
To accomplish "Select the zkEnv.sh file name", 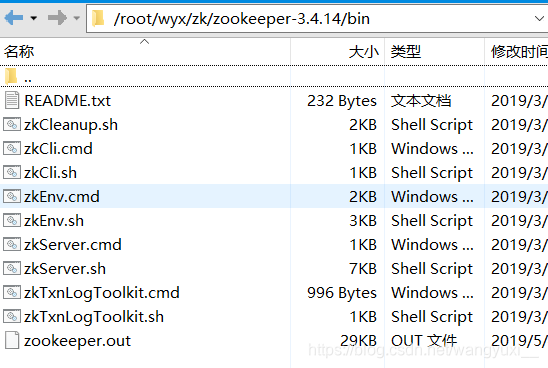I will (54, 221).
